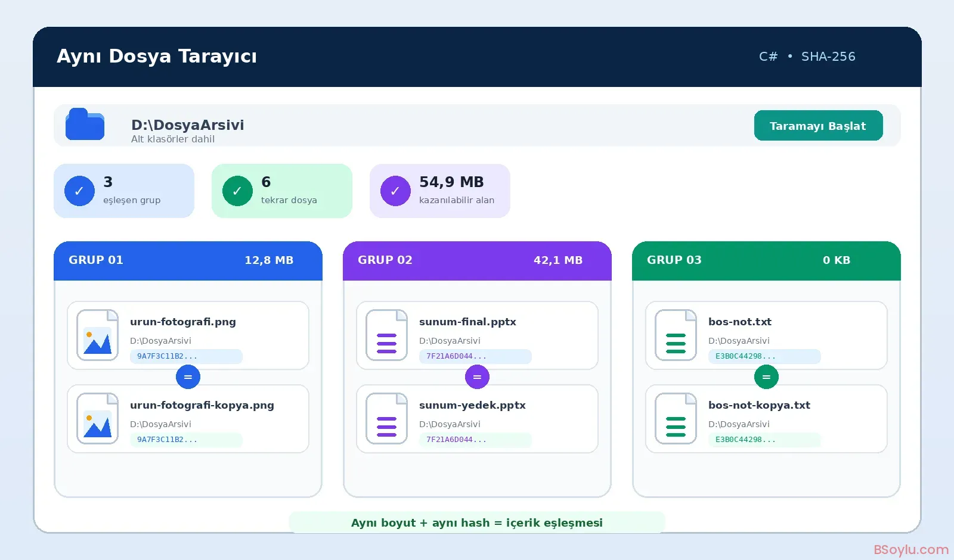Click the D:\DosyaArsivi folder path field

pyautogui.click(x=477, y=125)
